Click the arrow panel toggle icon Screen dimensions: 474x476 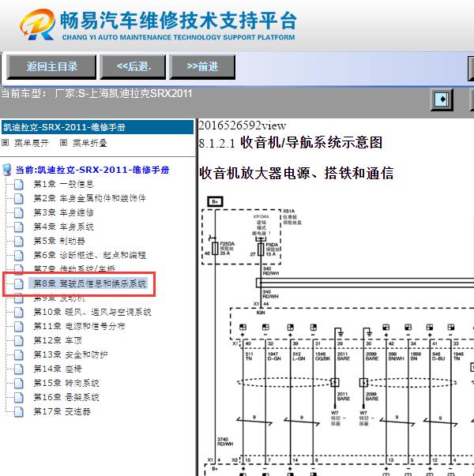click(442, 99)
